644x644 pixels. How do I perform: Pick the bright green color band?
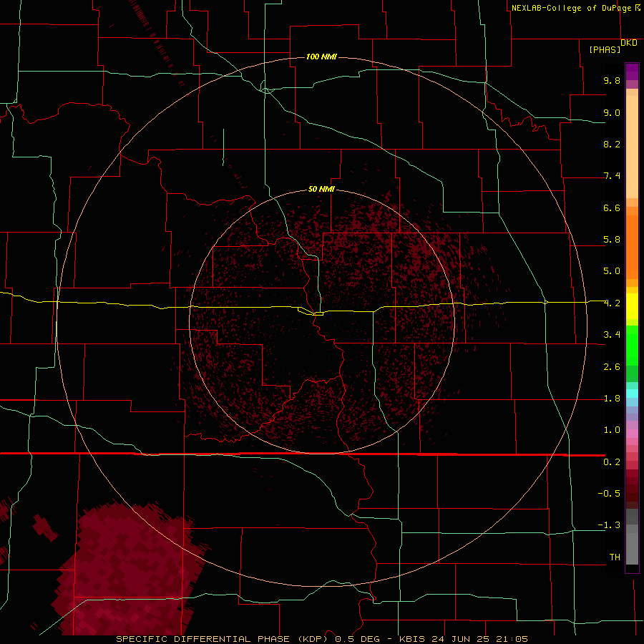point(632,345)
